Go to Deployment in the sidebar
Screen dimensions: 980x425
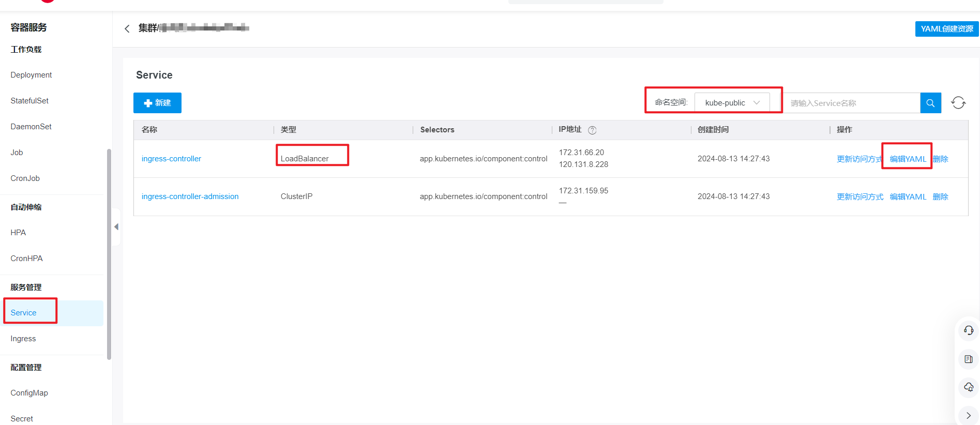point(31,75)
